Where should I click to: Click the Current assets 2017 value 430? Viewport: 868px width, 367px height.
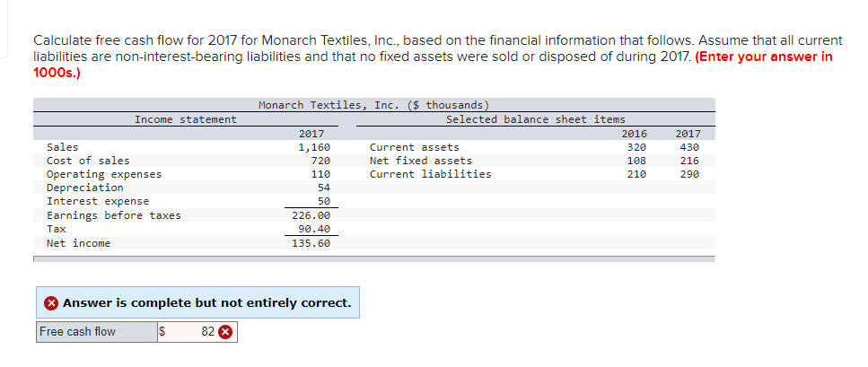tap(689, 147)
